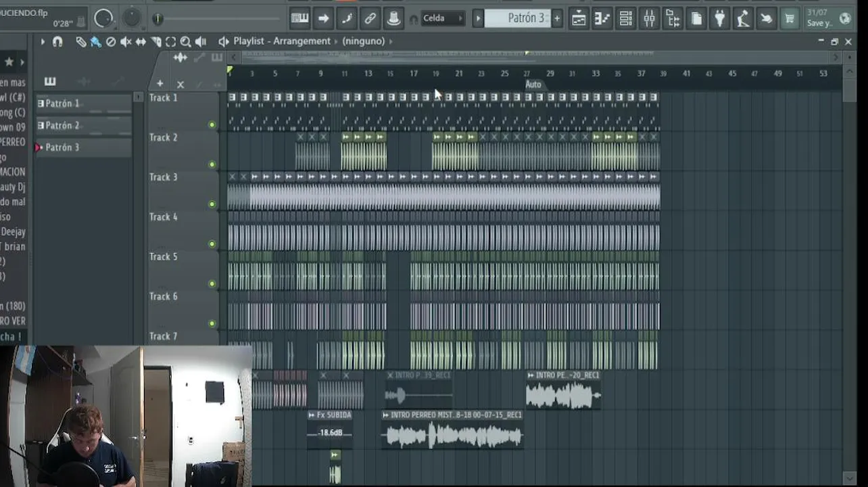Select Patrón 3 in pattern picker
Screen dimensions: 868x487
[84, 147]
